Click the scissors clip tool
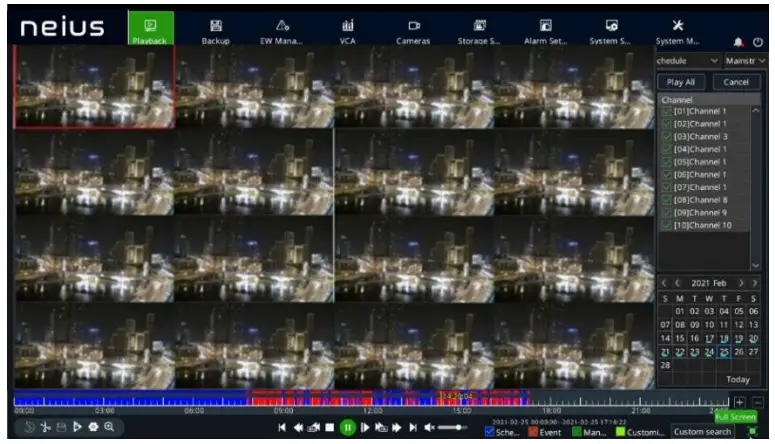Image resolution: width=775 pixels, height=444 pixels. 45,427
